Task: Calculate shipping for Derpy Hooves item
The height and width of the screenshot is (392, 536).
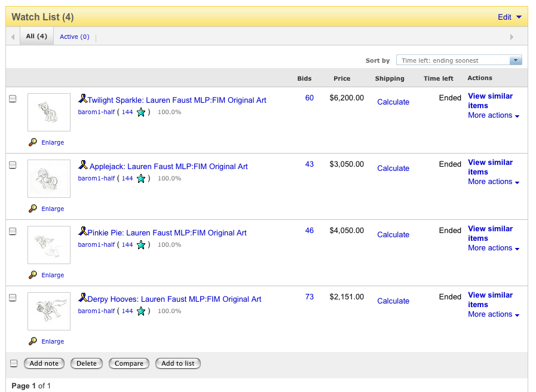Action: click(x=393, y=301)
